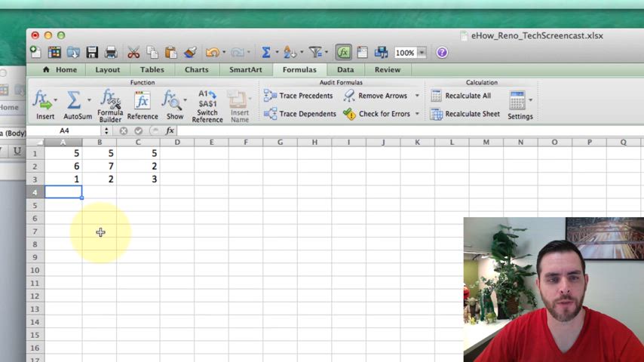Image resolution: width=644 pixels, height=362 pixels.
Task: Click the Switch Reference icon
Action: click(207, 105)
